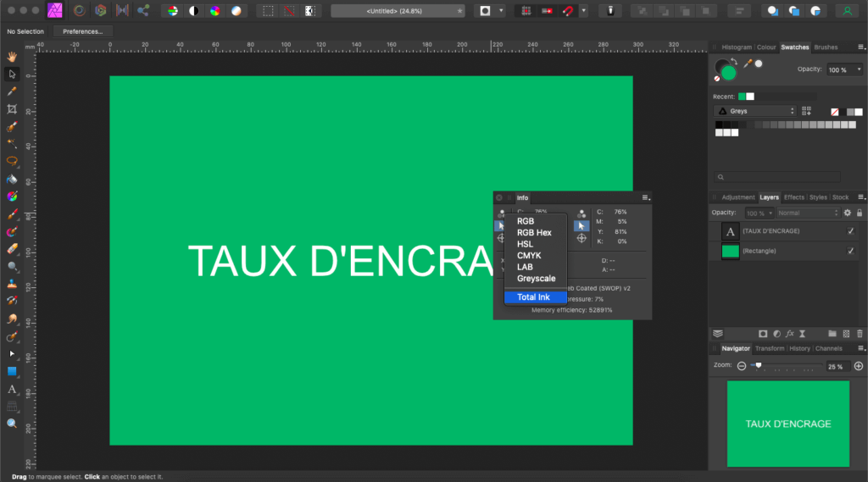
Task: Toggle the Quick Mask icon
Action: (x=485, y=11)
